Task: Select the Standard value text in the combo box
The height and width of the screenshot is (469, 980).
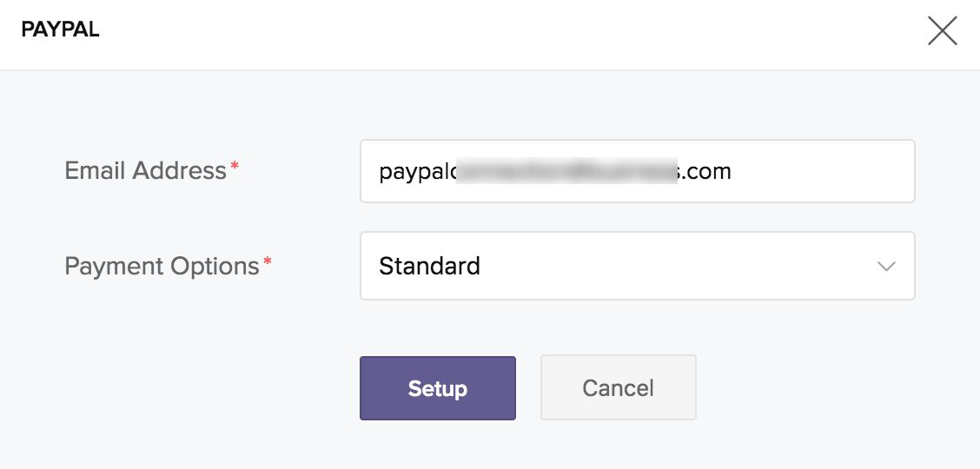Action: pos(429,266)
